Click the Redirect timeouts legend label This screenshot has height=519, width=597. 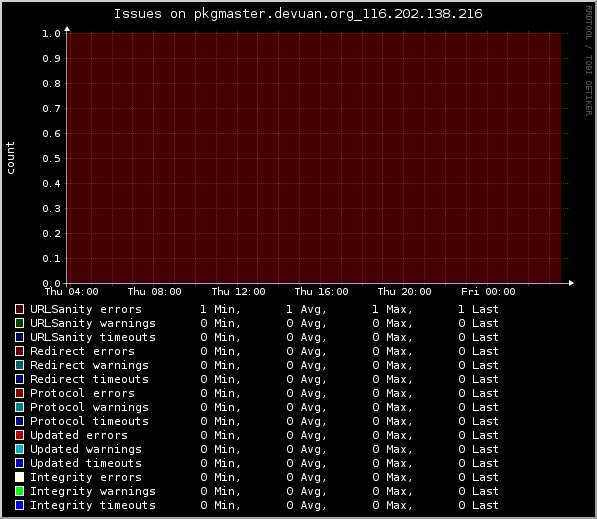click(89, 379)
